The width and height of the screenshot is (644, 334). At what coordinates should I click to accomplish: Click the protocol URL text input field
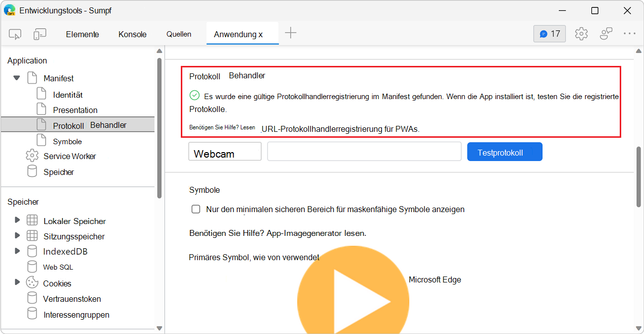[364, 152]
